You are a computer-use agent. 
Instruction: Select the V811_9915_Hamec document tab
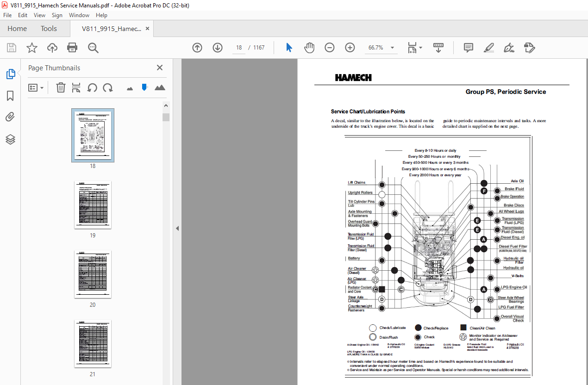[x=112, y=29]
